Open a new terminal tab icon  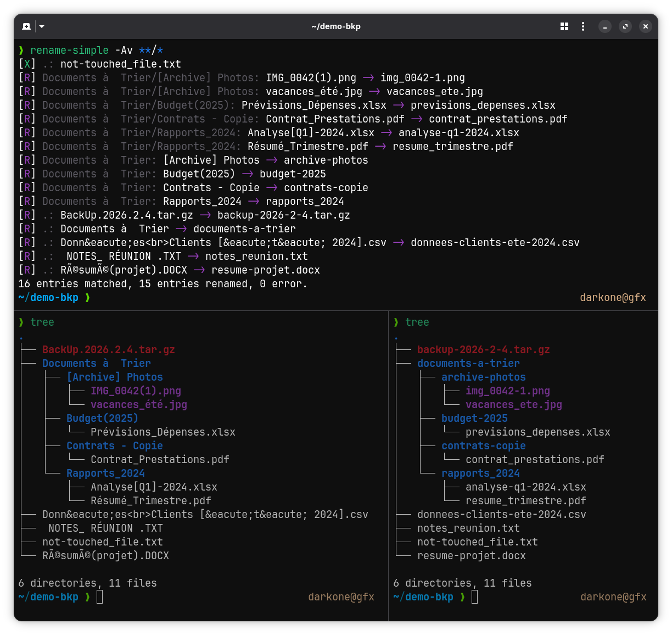[26, 26]
